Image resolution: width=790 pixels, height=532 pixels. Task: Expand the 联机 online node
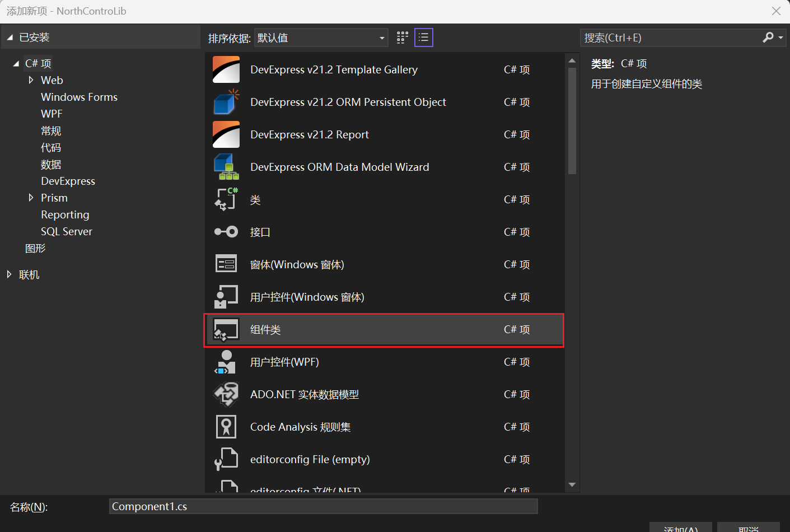(x=9, y=274)
